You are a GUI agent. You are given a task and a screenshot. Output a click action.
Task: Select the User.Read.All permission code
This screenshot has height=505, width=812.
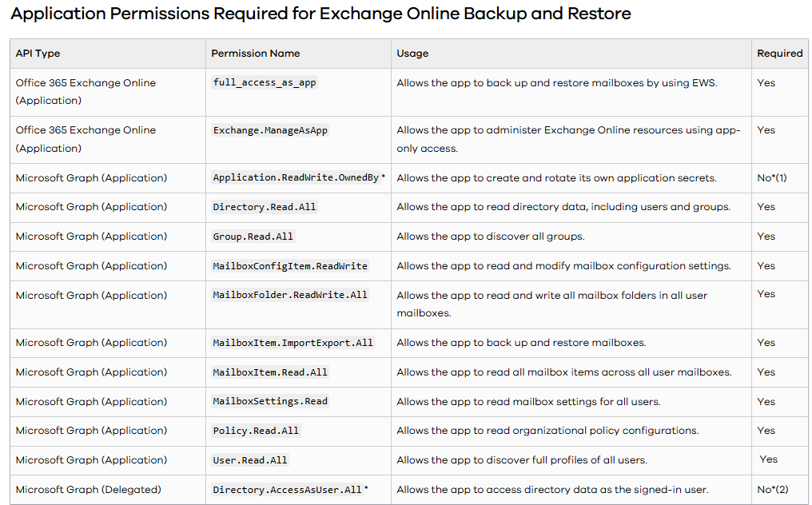[x=250, y=460]
